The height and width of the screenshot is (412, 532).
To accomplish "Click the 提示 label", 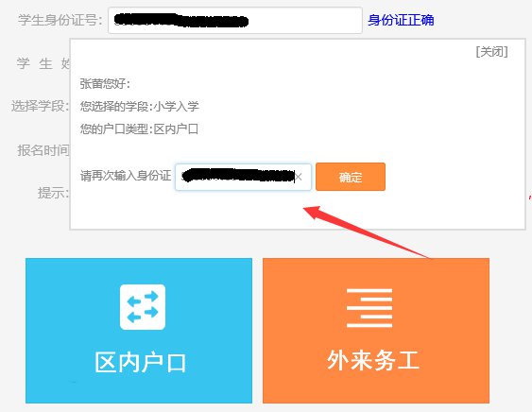I will coord(53,193).
